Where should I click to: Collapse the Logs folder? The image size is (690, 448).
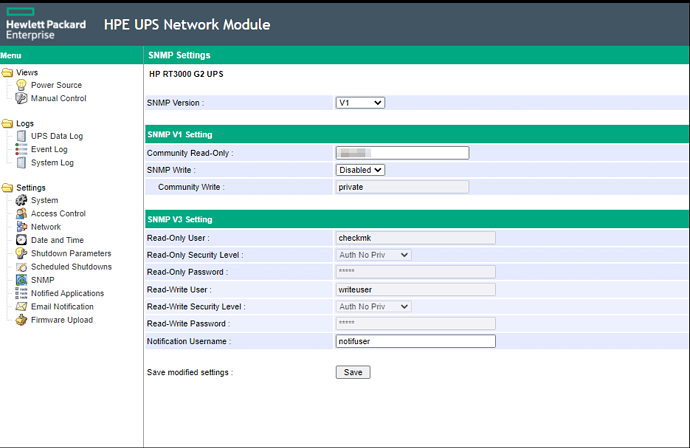7,123
